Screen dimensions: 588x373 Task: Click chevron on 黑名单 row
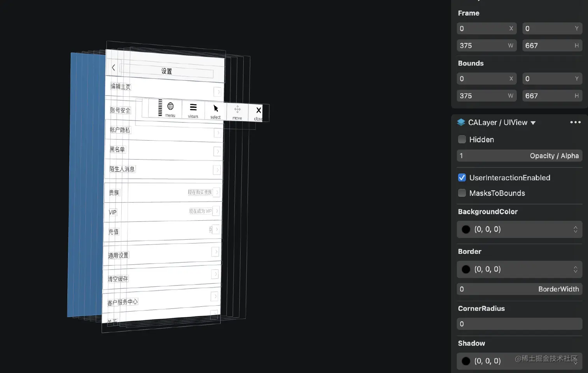217,151
